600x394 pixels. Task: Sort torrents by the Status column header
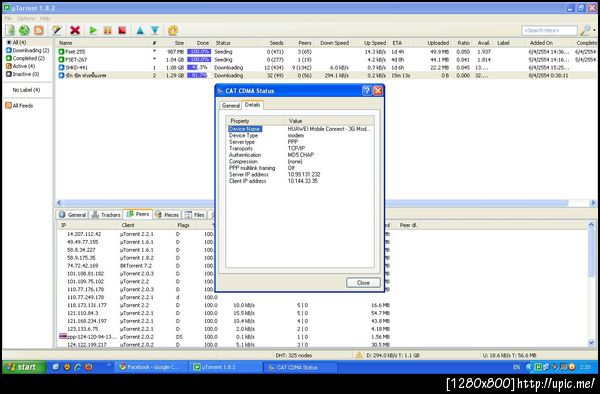pos(235,43)
